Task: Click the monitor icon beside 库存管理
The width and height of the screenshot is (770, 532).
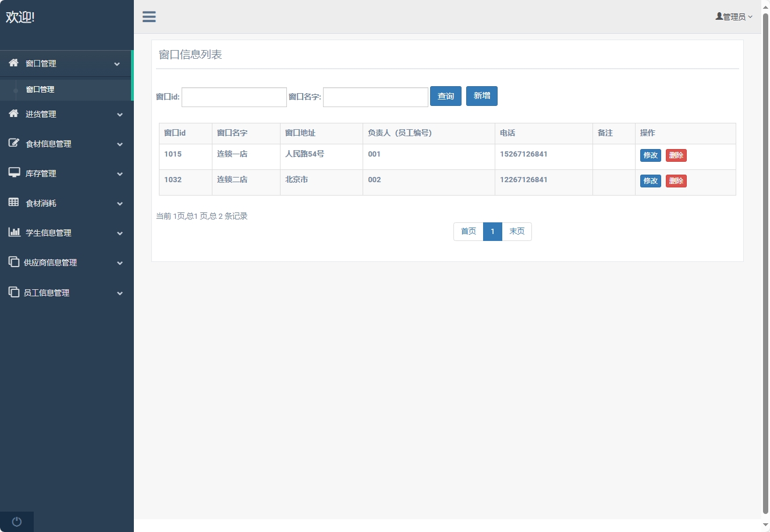Action: (x=14, y=173)
